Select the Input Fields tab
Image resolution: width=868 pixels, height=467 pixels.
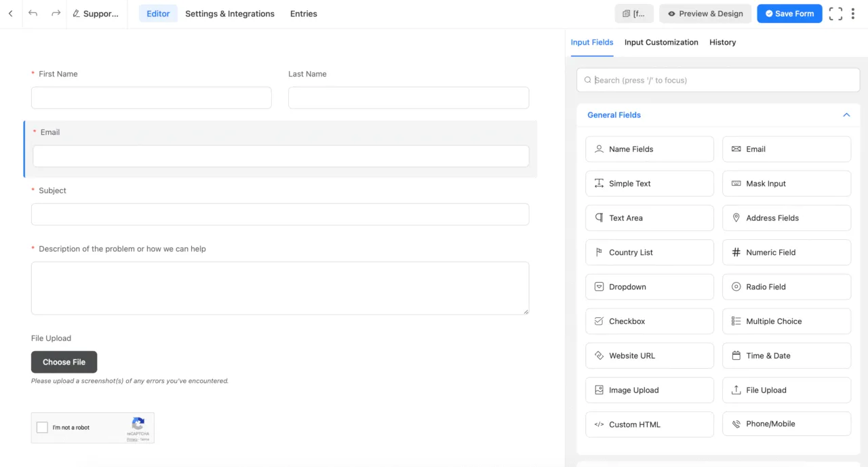coord(592,42)
